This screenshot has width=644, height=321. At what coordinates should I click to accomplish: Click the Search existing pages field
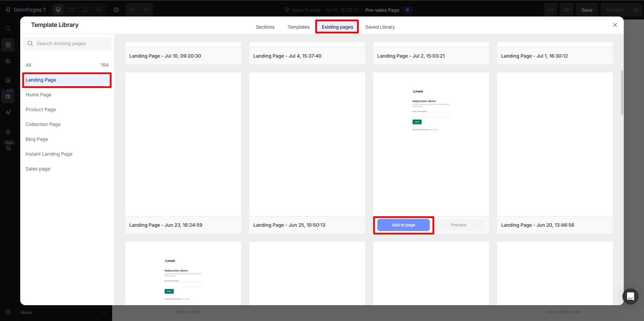(x=67, y=43)
